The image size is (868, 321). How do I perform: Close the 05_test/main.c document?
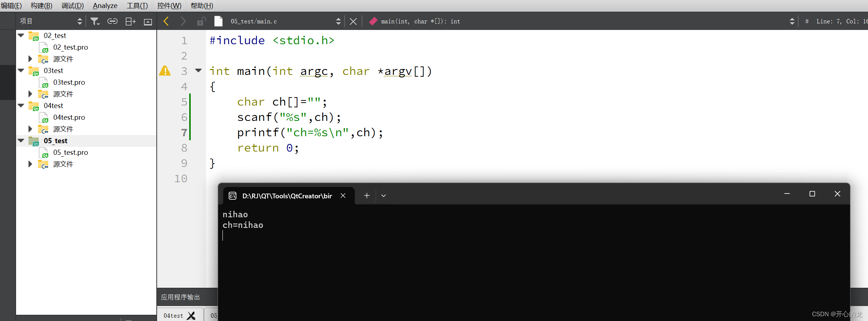pos(353,22)
